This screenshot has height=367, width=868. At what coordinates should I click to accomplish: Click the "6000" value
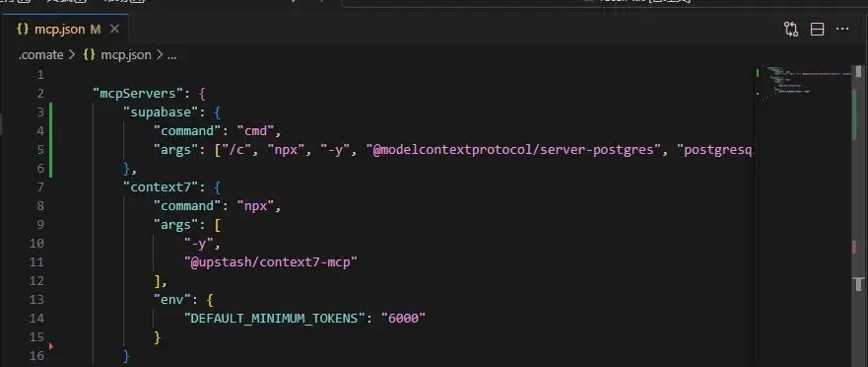click(x=403, y=319)
